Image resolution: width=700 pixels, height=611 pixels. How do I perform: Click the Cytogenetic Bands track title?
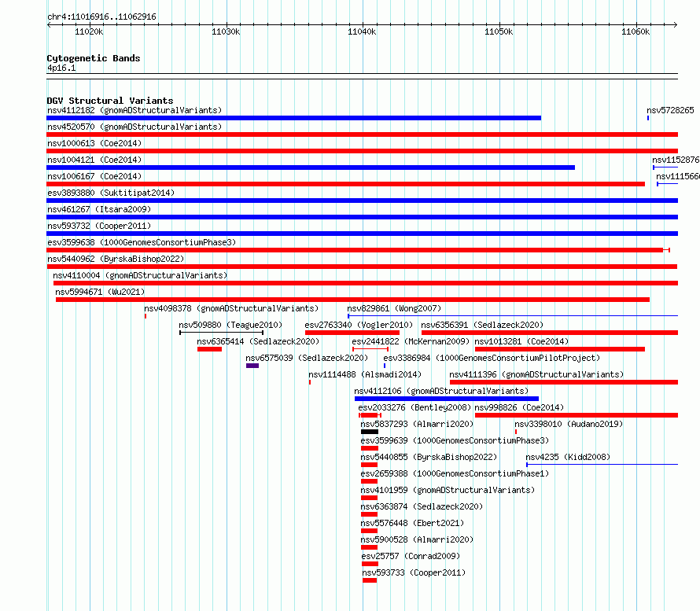click(x=94, y=58)
